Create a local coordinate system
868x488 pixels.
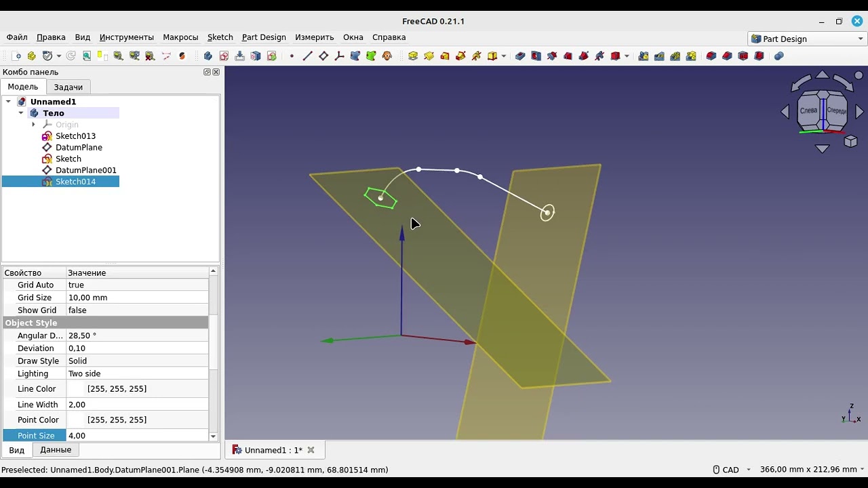(x=339, y=56)
